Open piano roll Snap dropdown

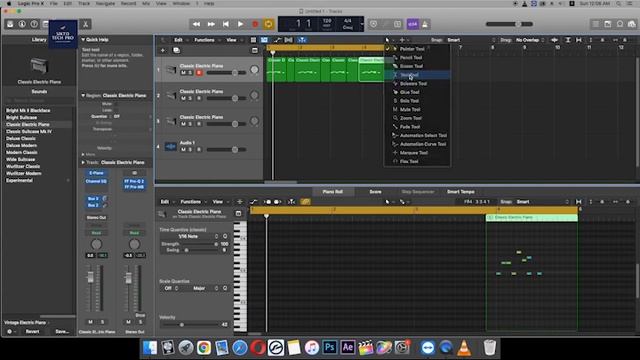(542, 202)
